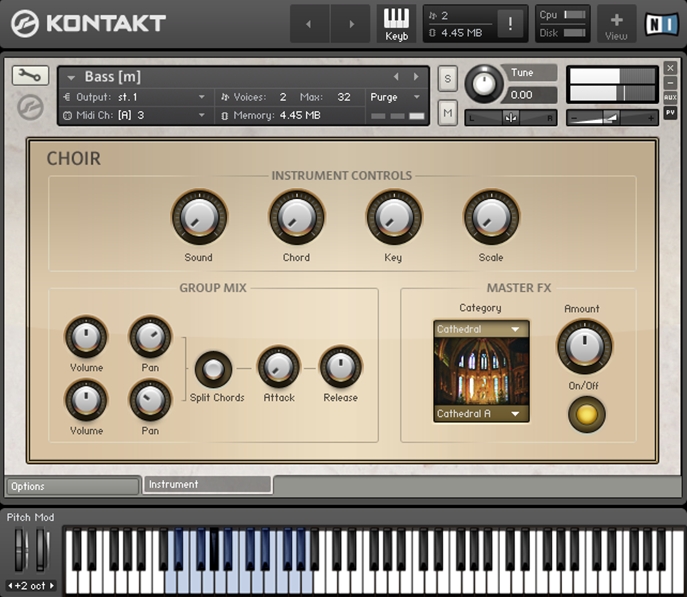Click the Tune knob
Screen dimensions: 687x597
(484, 84)
